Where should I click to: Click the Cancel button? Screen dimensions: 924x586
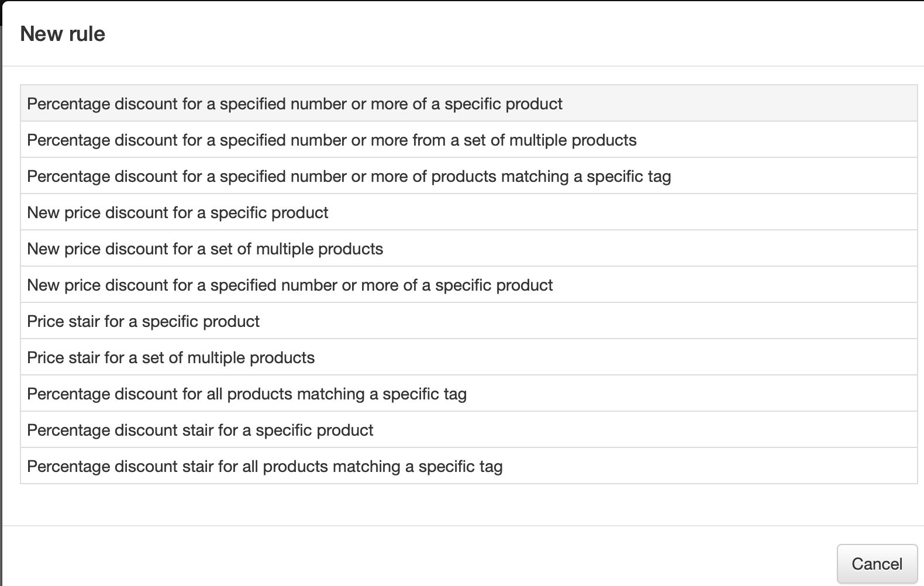point(877,564)
